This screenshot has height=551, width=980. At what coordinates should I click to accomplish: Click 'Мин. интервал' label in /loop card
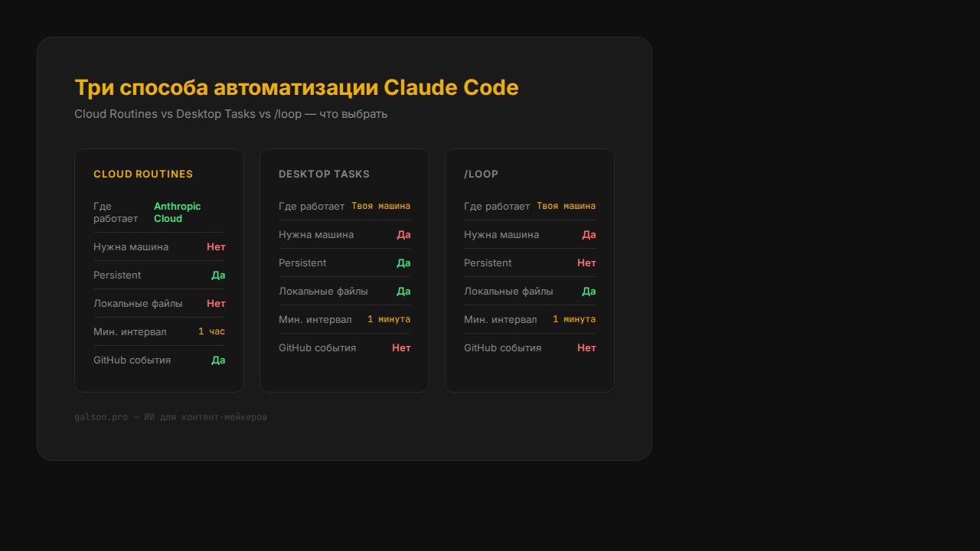(500, 320)
